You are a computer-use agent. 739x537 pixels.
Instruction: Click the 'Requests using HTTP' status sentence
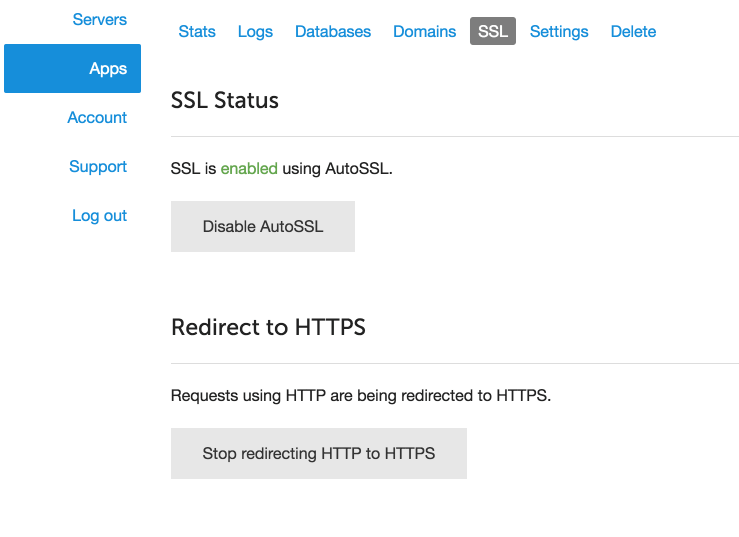point(361,396)
